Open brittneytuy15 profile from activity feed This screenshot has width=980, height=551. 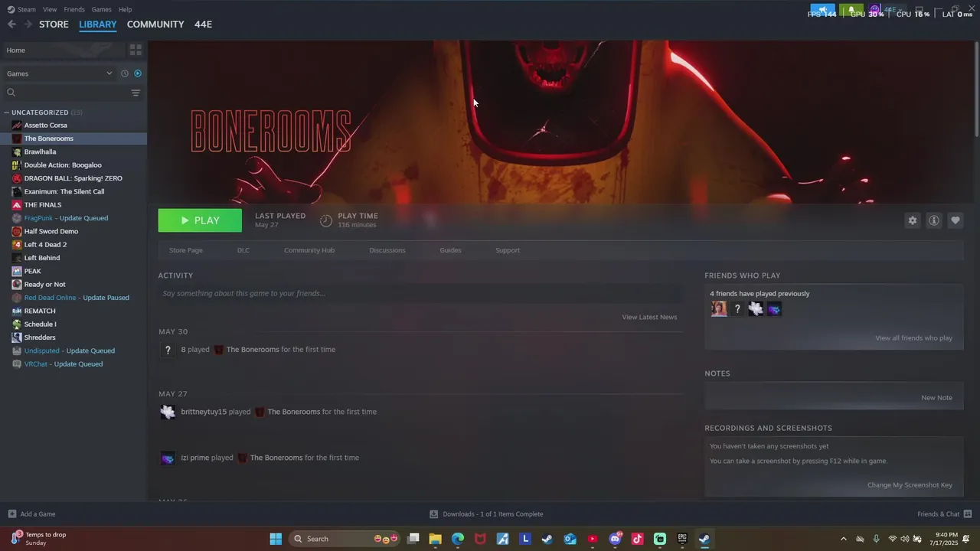[x=204, y=412]
